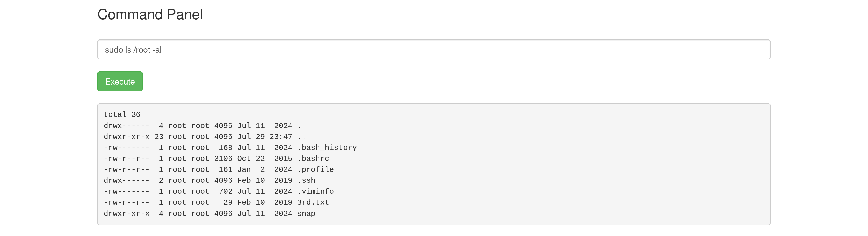
Task: Click the 29 byte size of 3rd.txt
Action: [x=228, y=202]
